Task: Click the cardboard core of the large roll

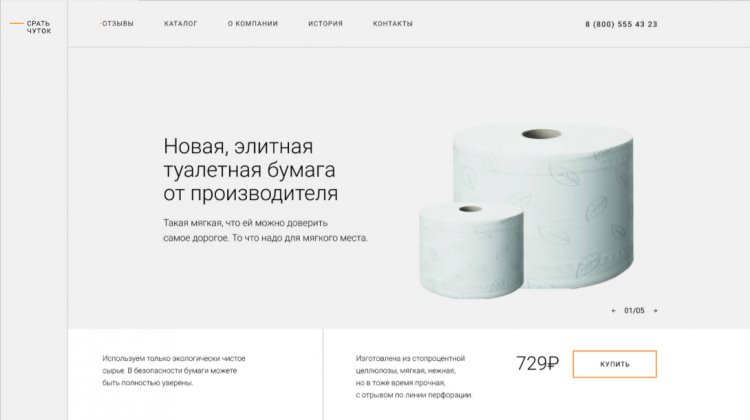Action: [541, 134]
